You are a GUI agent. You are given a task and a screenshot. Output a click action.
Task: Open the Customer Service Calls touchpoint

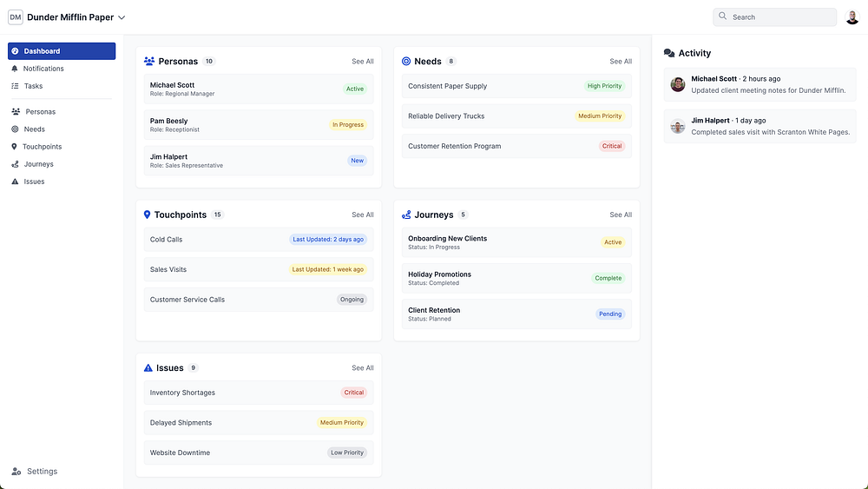[259, 300]
